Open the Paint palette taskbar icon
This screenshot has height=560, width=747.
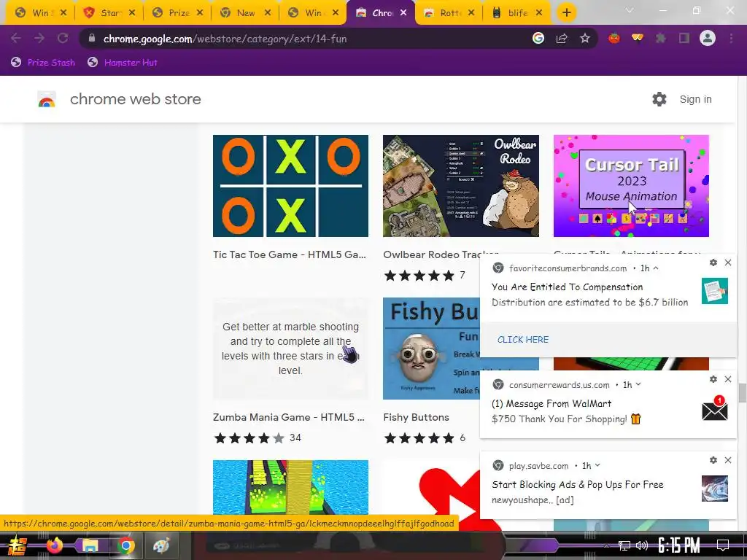click(x=161, y=545)
